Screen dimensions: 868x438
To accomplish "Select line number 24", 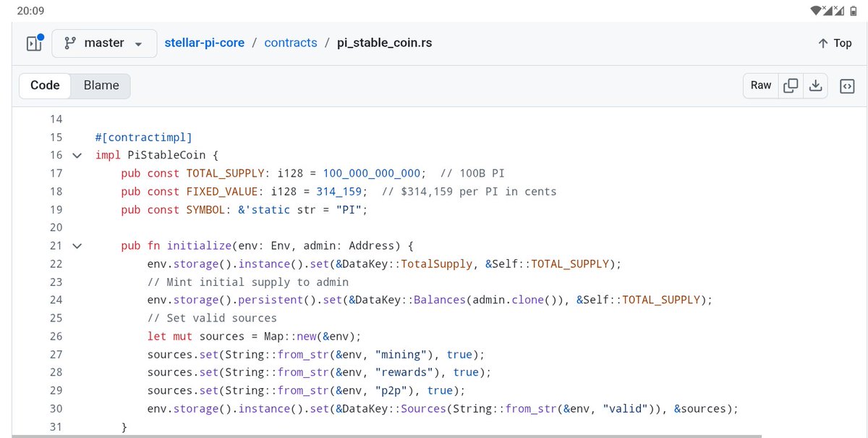I will 56,300.
